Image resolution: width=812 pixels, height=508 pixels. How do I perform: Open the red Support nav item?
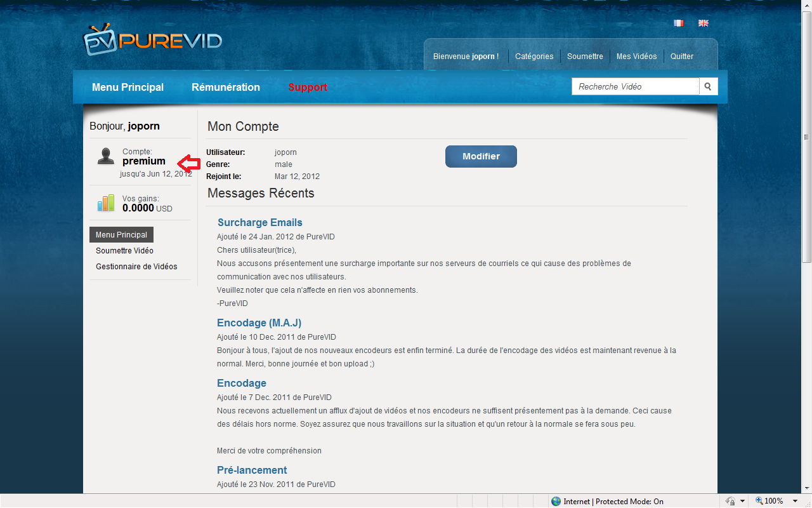pyautogui.click(x=308, y=88)
